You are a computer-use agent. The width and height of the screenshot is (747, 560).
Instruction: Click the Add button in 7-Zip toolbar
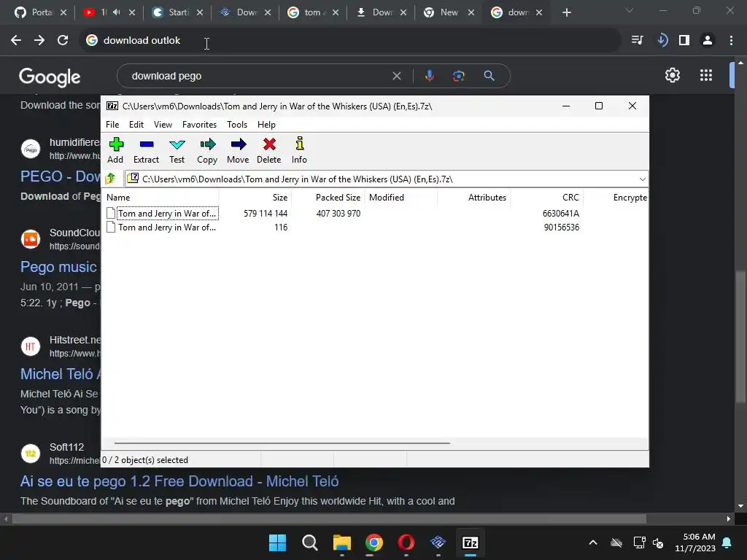tap(115, 150)
